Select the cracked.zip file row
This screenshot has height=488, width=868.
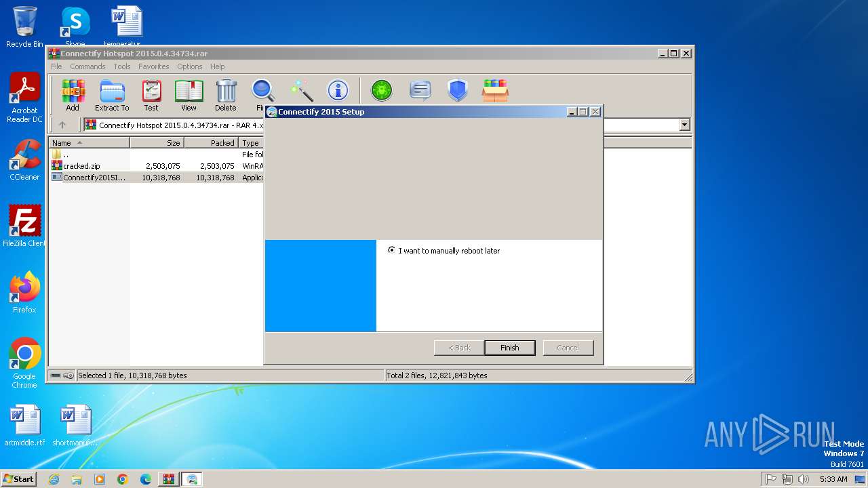click(157, 166)
